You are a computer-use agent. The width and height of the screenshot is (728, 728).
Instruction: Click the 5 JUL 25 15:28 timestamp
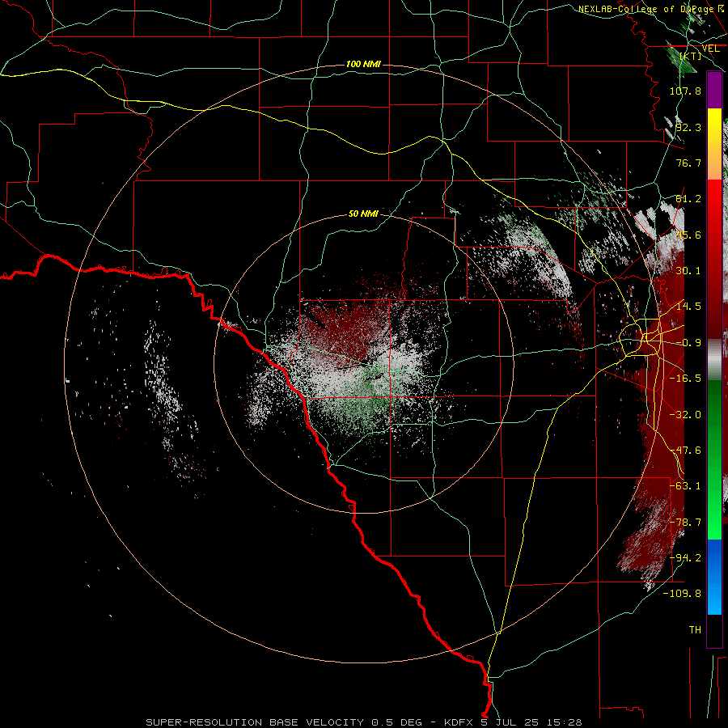(x=531, y=722)
